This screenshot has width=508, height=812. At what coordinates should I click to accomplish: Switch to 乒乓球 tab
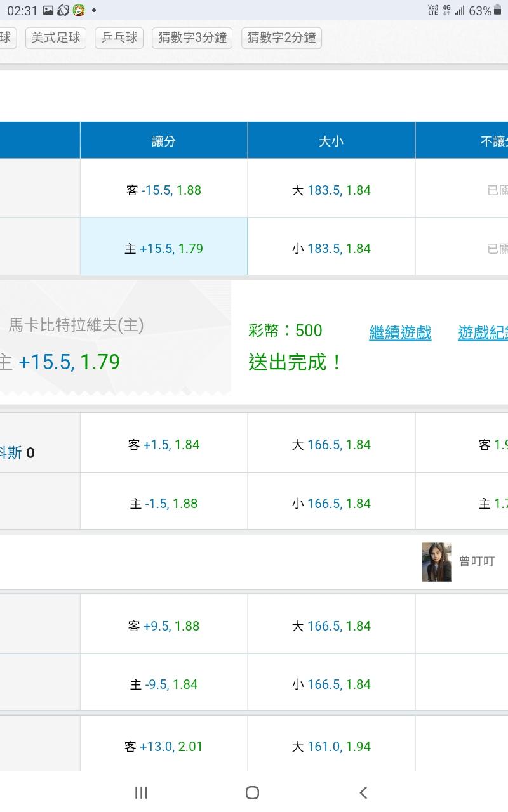[119, 37]
